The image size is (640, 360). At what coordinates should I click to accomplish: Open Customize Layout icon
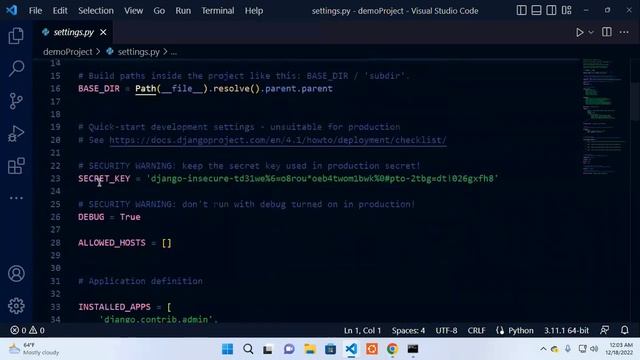(x=567, y=10)
